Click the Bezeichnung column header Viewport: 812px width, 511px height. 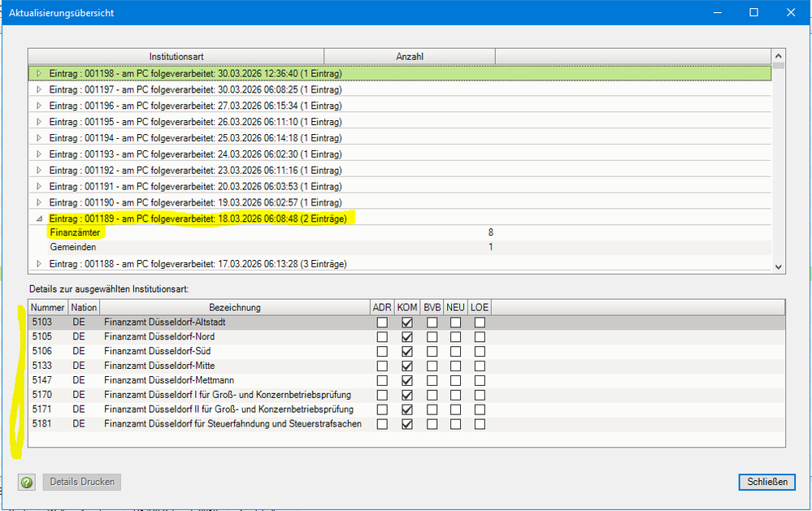235,308
